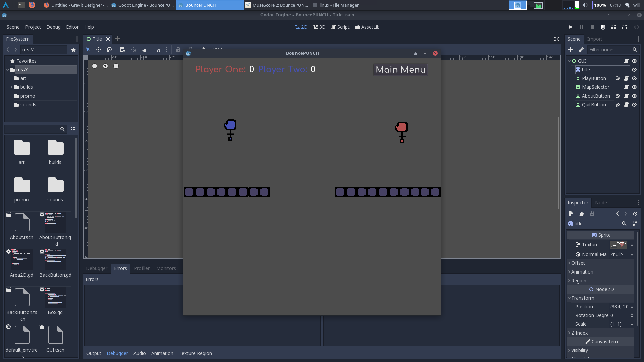
Task: Expand the builds folder
Action: coord(12,87)
